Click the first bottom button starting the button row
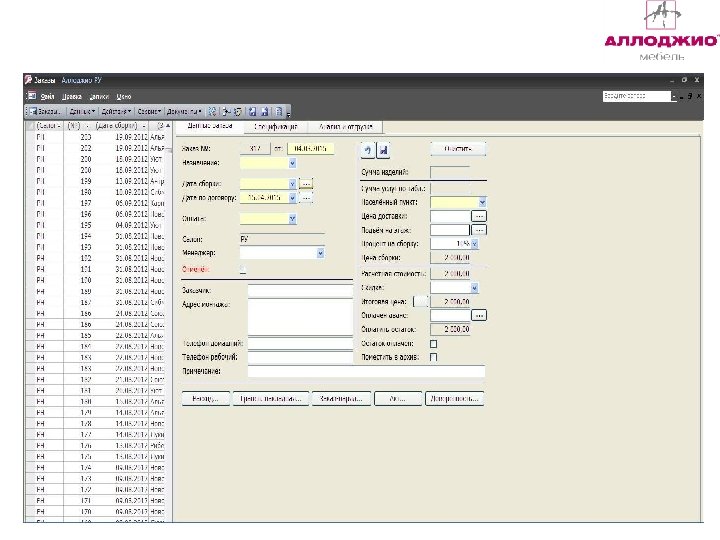 click(205, 398)
